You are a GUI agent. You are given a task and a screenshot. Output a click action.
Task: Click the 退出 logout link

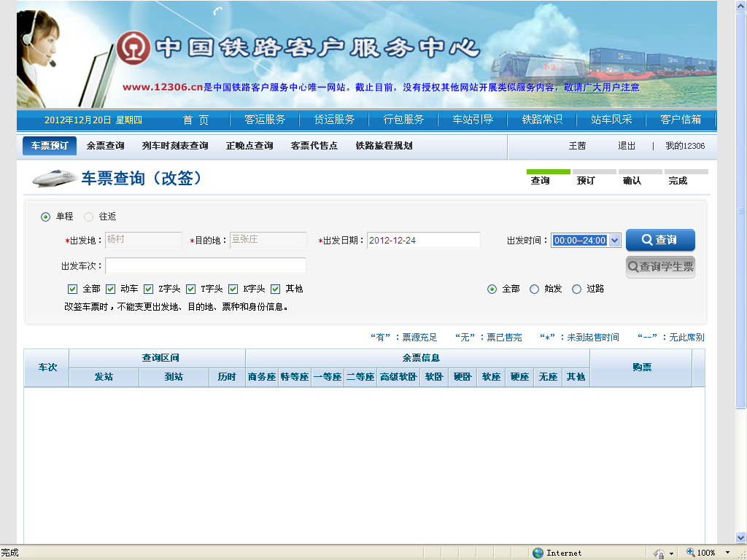point(627,146)
